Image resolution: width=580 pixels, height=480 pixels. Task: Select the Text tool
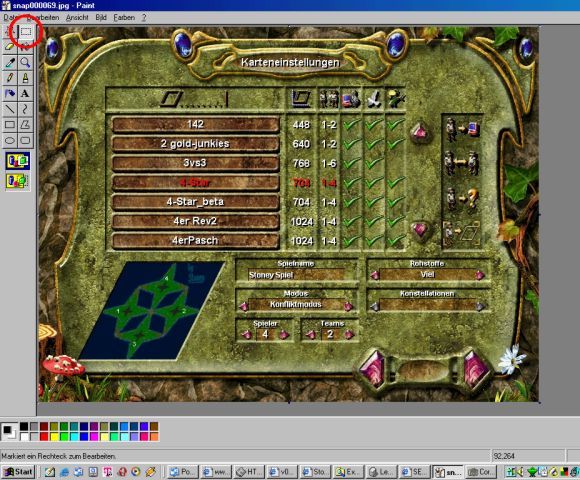point(25,94)
